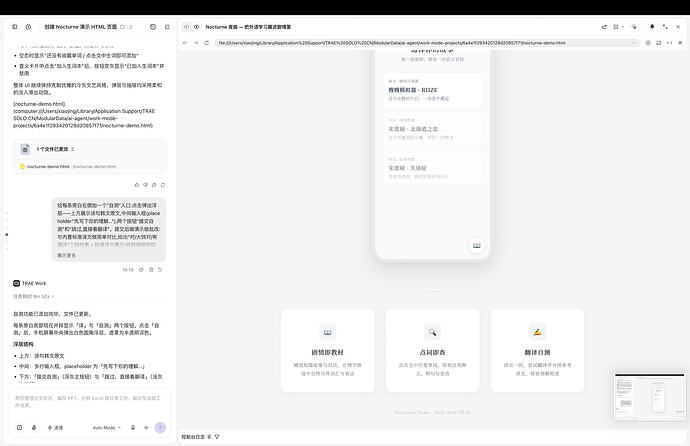Switch to preview eye toggle

tap(197, 27)
